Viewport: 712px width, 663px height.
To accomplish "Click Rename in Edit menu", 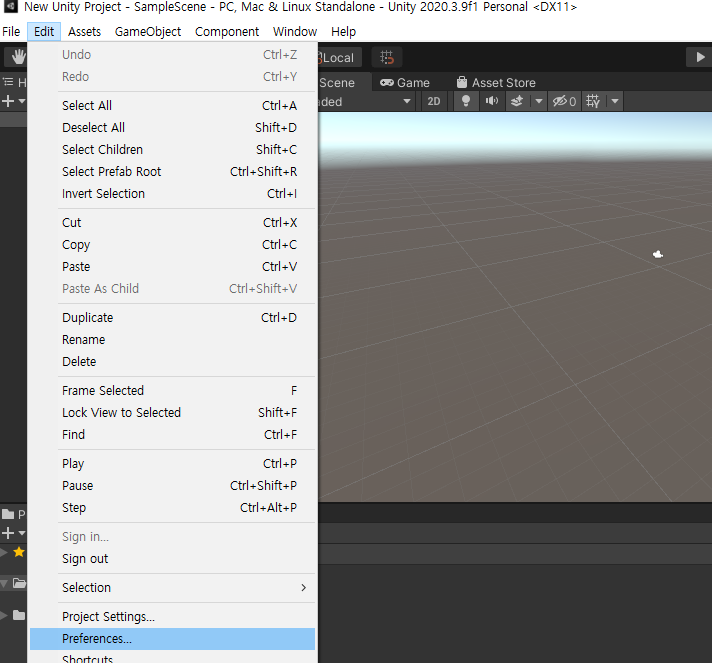I will 173,340.
